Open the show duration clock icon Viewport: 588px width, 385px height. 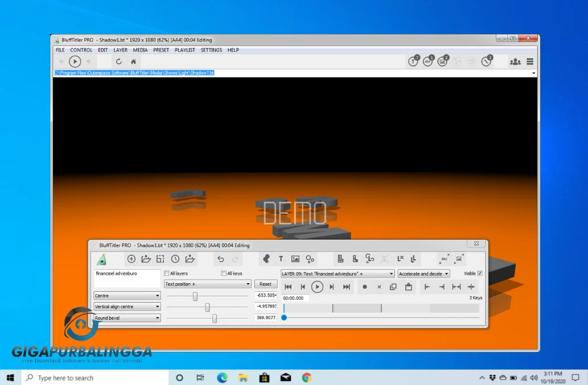(x=175, y=259)
